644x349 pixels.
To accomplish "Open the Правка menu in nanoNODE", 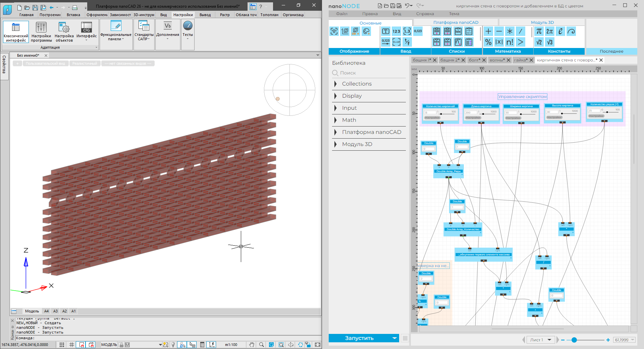I will 370,14.
